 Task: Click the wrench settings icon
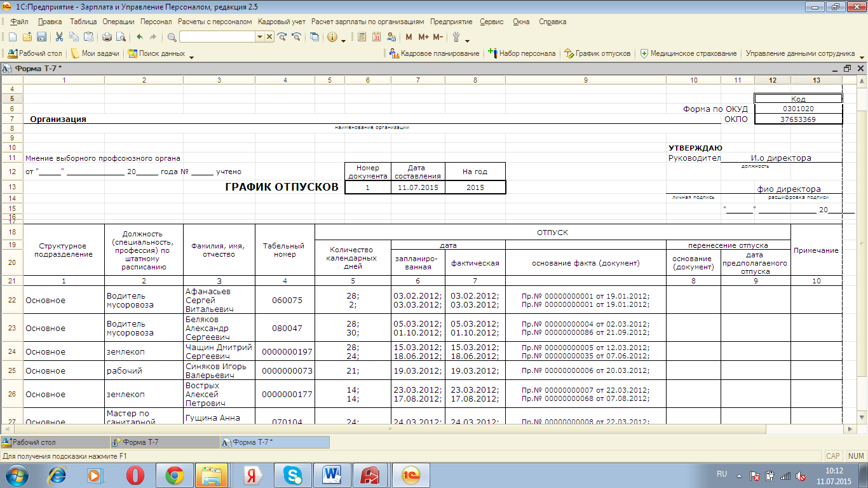tap(456, 37)
